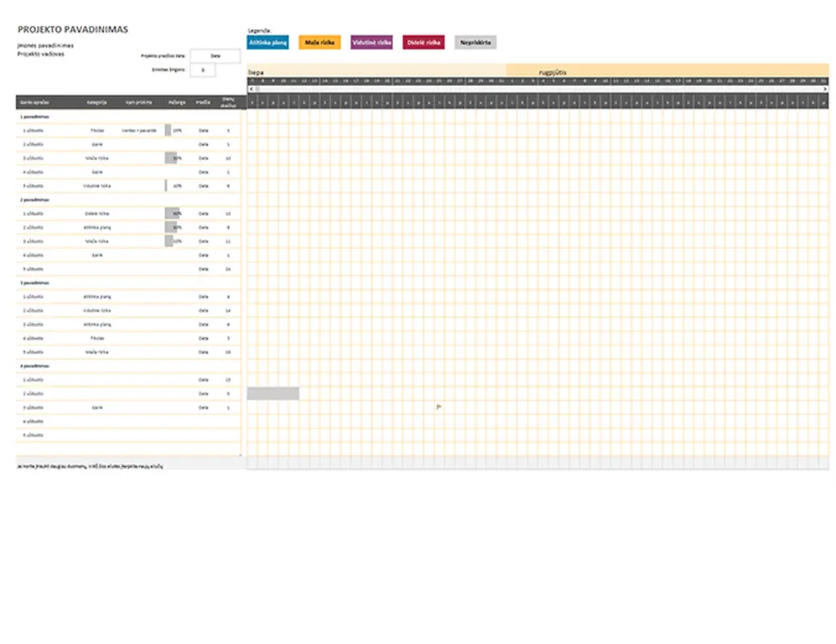This screenshot has height=644, width=836.
Task: Click the 'Gairės aprašas' column header
Action: 32,102
